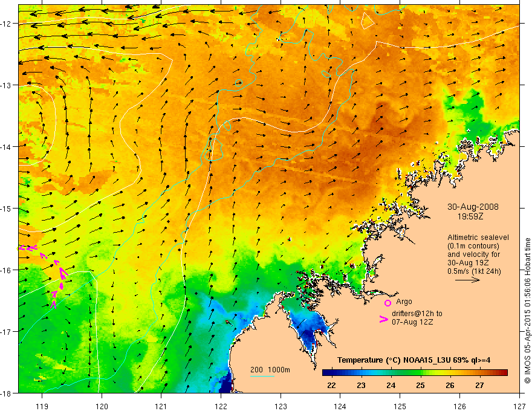Click the "0.5m/s (1kt 24h)" velocity scale text
This screenshot has width=532, height=411.
click(x=474, y=271)
